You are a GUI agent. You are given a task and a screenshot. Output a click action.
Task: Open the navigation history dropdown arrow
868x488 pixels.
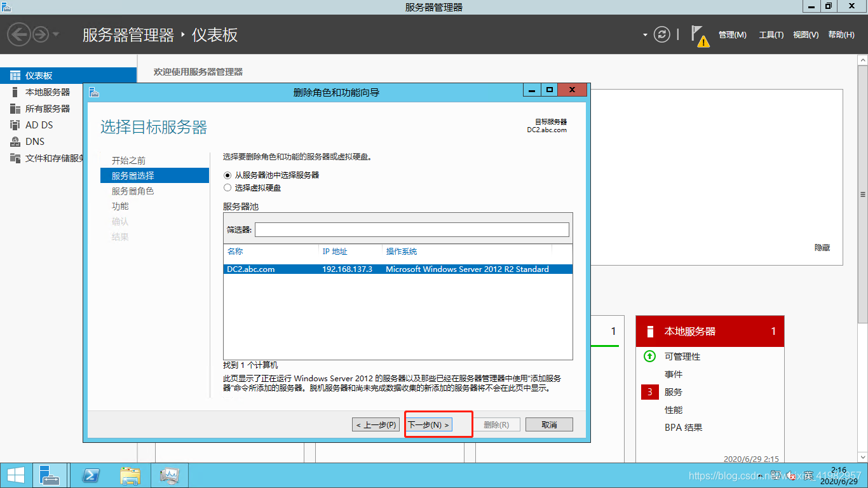[56, 34]
